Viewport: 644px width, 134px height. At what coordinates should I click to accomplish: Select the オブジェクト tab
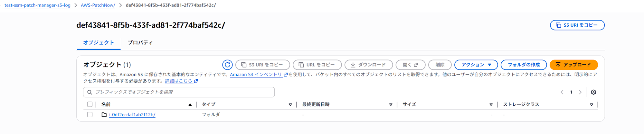[x=99, y=43]
